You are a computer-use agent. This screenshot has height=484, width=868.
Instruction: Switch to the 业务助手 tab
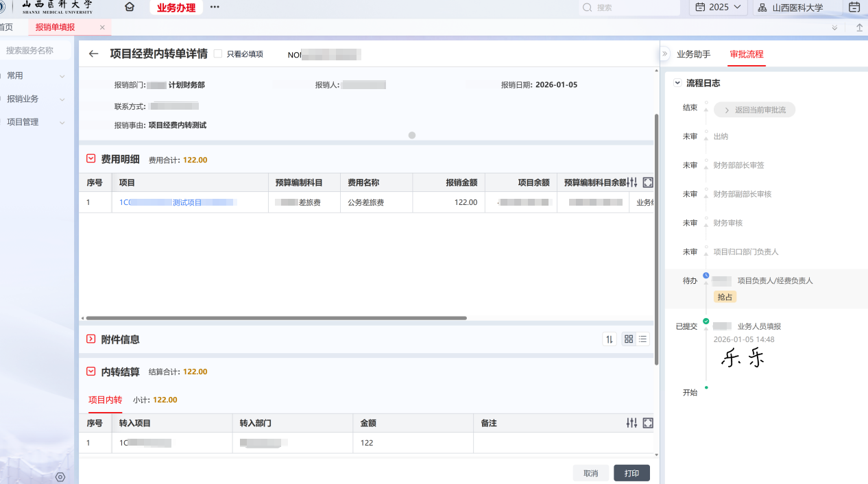693,54
